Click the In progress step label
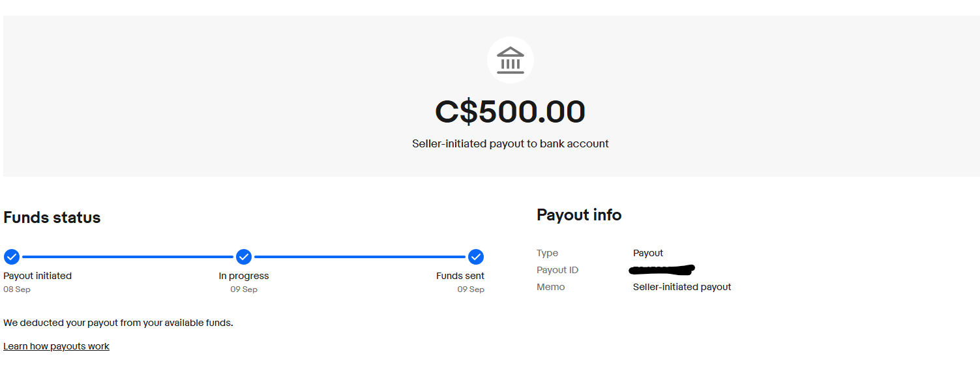 point(244,276)
